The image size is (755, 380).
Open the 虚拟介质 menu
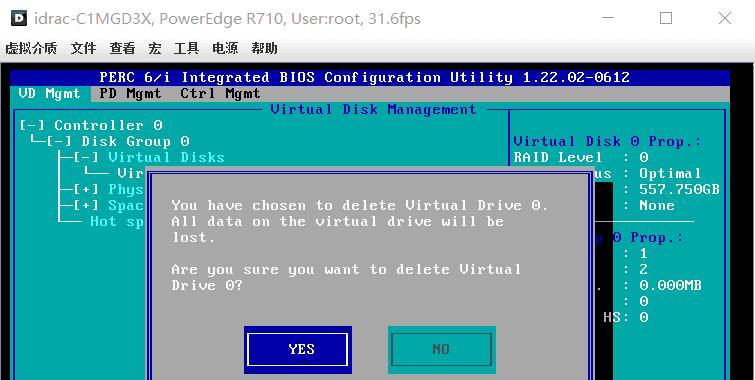[x=31, y=48]
